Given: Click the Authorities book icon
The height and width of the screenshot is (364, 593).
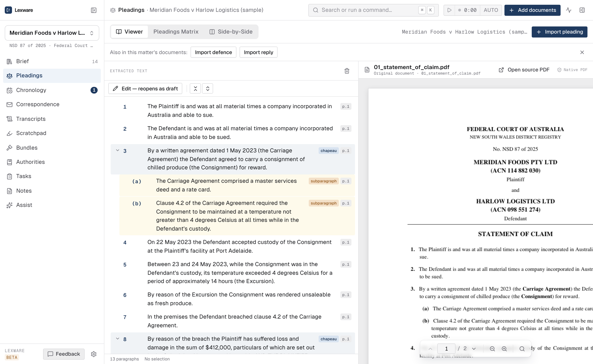Looking at the screenshot, I should pyautogui.click(x=9, y=162).
